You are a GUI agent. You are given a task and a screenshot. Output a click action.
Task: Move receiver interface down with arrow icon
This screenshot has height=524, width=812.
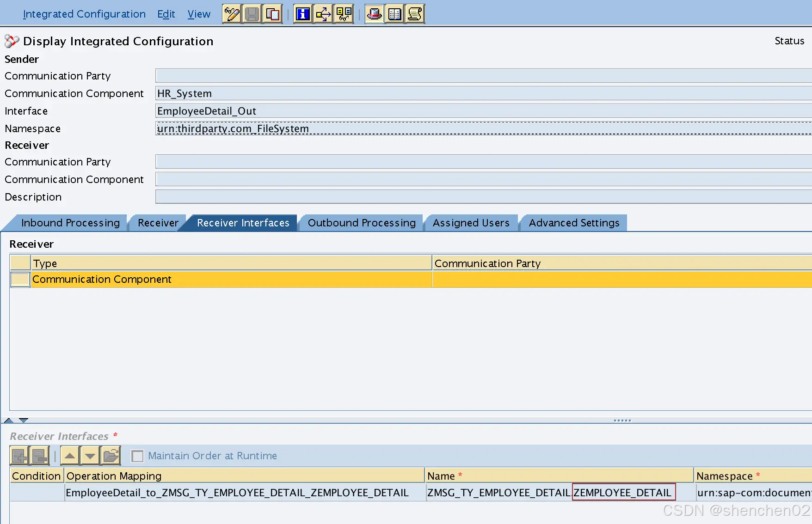[x=89, y=456]
